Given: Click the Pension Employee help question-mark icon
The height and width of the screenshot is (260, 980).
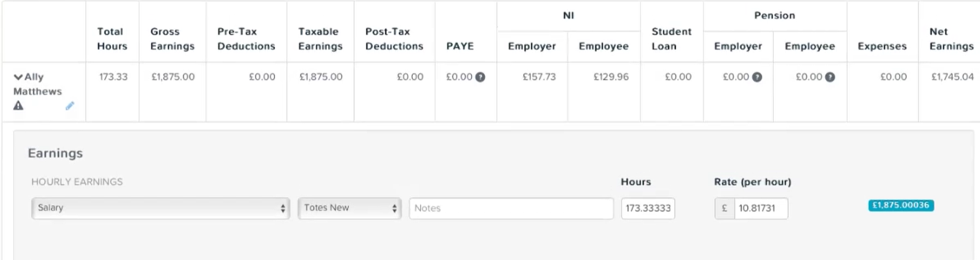Looking at the screenshot, I should click(830, 77).
